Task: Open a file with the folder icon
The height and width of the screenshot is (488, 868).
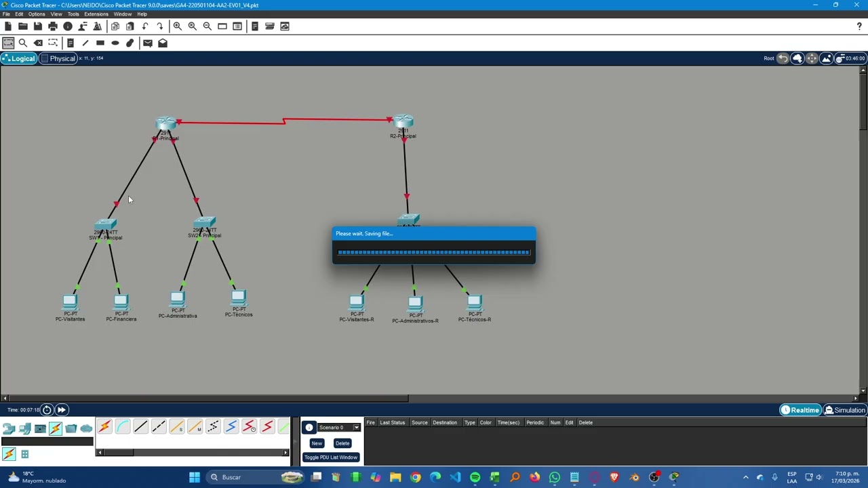Action: pyautogui.click(x=22, y=26)
